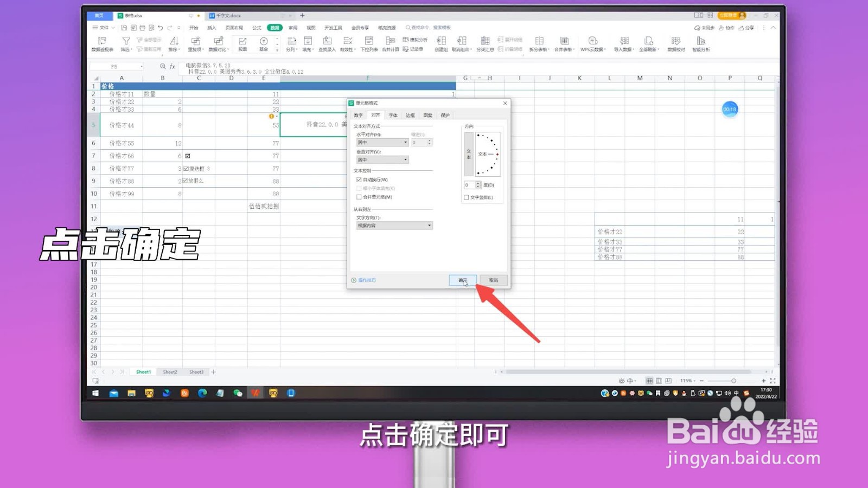Open the name box dropdown showing F5

pyautogui.click(x=142, y=67)
